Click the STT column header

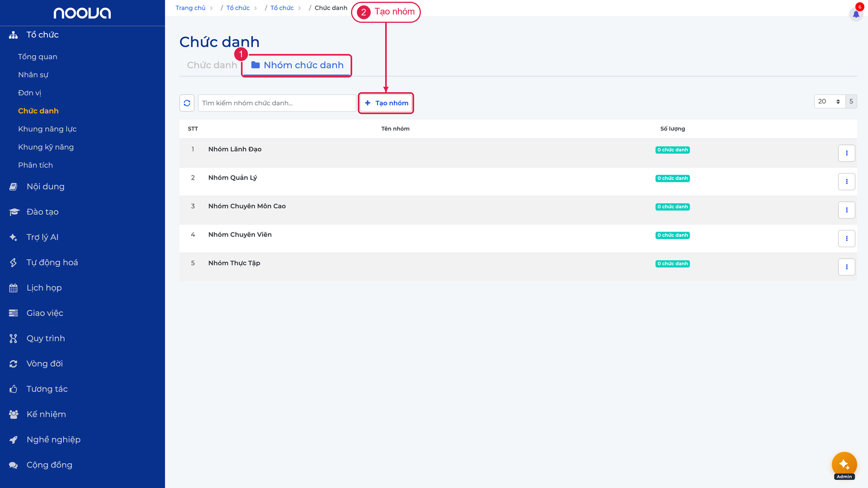(x=193, y=129)
